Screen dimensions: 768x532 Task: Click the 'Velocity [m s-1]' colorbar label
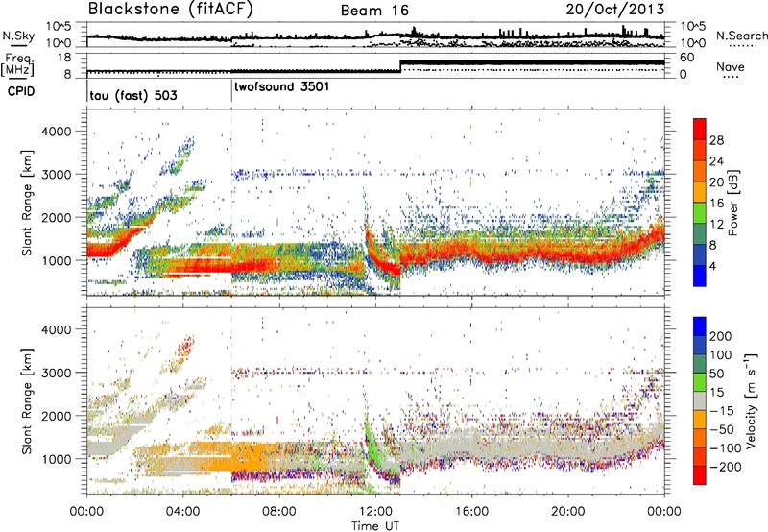750,400
